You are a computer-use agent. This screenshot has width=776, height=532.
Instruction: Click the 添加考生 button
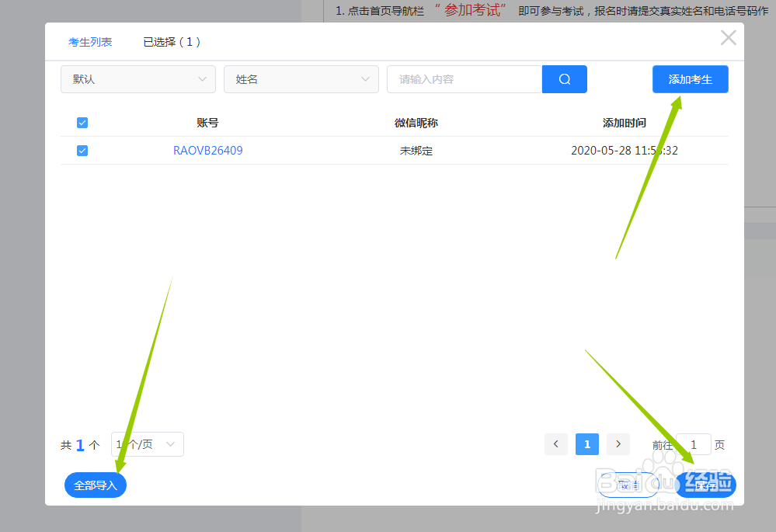pyautogui.click(x=689, y=78)
